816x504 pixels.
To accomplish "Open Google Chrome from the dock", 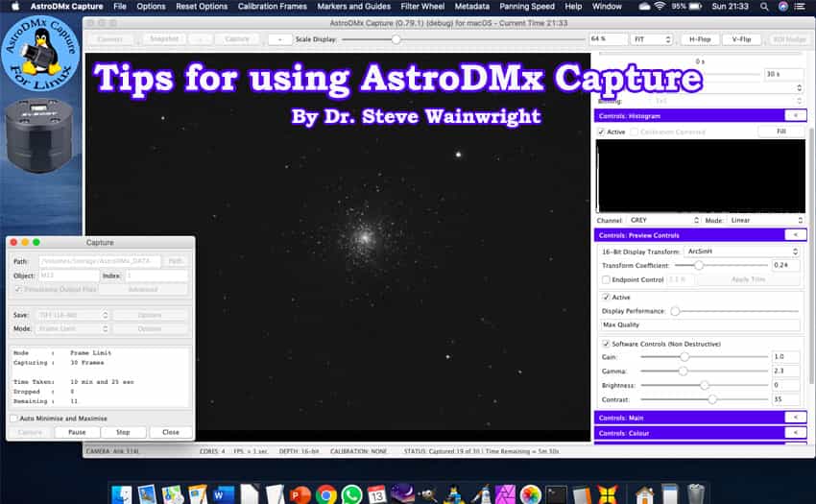I will pyautogui.click(x=325, y=494).
